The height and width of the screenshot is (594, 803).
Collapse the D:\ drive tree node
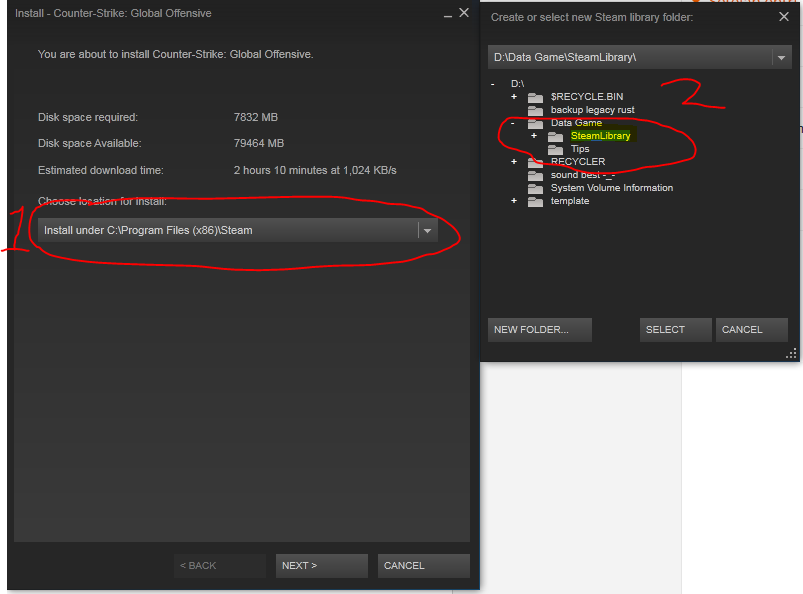493,84
